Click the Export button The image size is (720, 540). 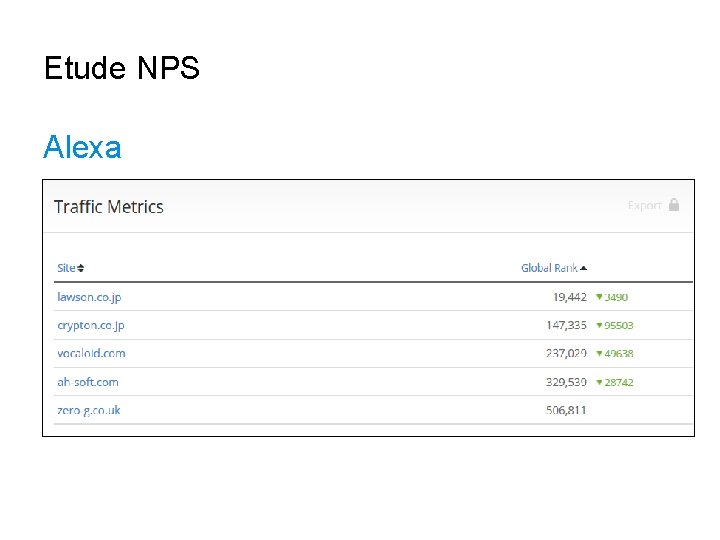[x=645, y=205]
